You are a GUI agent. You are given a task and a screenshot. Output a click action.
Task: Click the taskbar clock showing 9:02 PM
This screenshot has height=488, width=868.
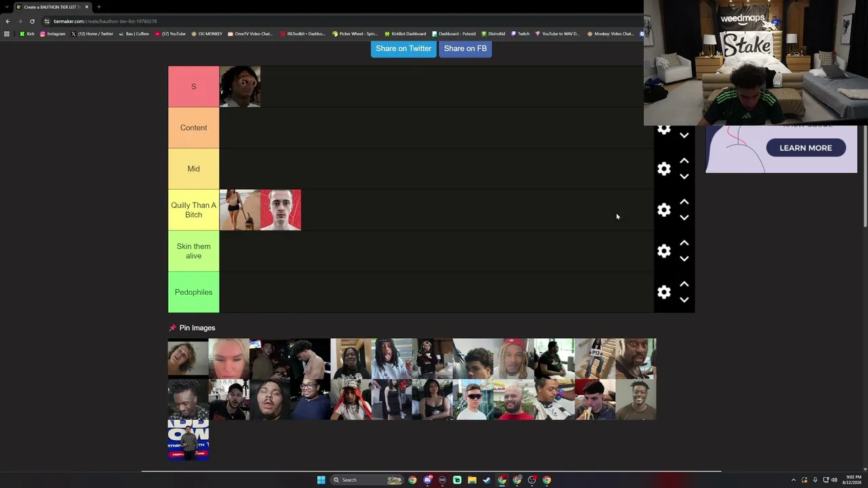(x=852, y=480)
